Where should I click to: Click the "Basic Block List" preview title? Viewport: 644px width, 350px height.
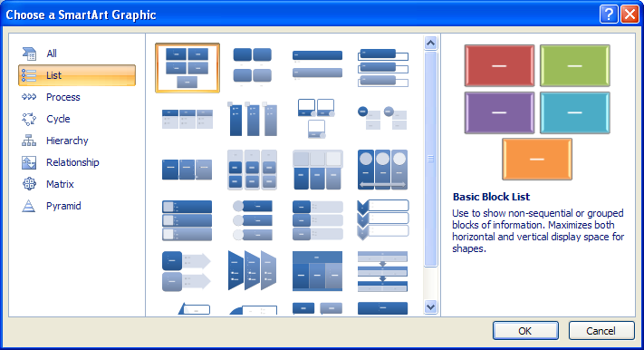pos(491,197)
